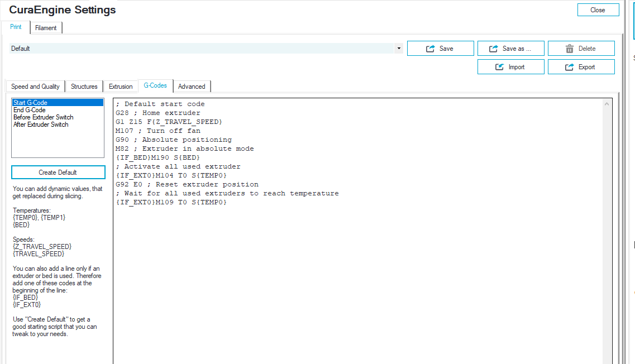Open the Structures tab
This screenshot has height=364, width=635.
[x=84, y=86]
